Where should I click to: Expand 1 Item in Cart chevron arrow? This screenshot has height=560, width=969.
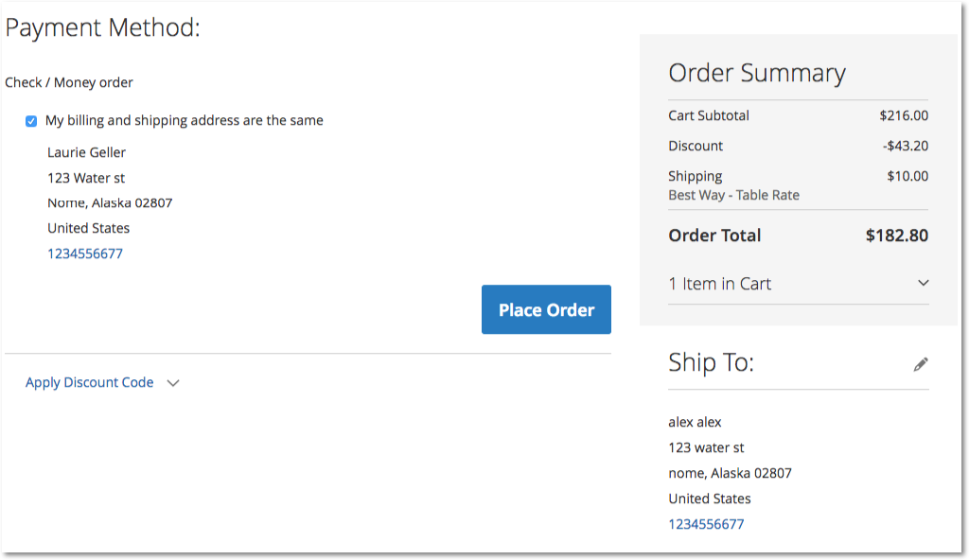[924, 283]
